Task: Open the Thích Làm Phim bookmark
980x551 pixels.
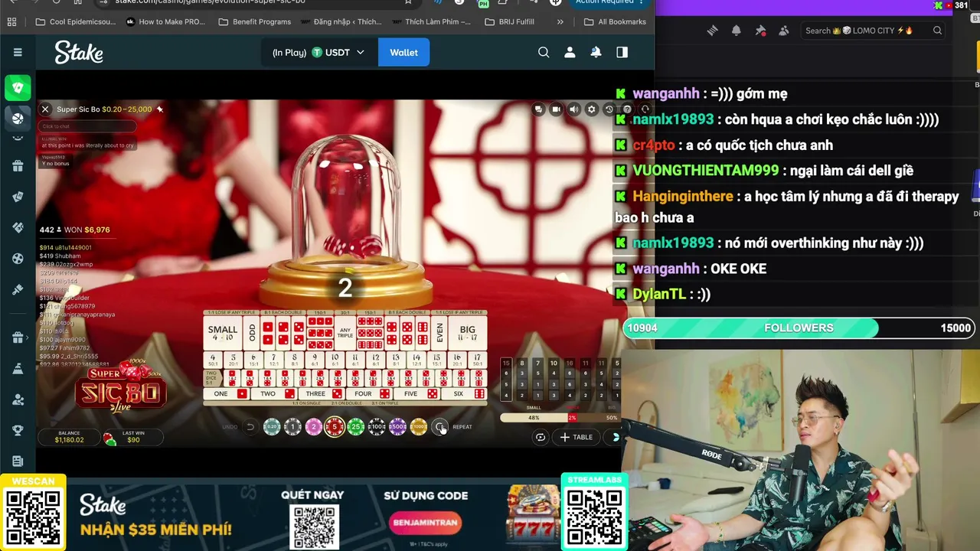Action: [430, 21]
